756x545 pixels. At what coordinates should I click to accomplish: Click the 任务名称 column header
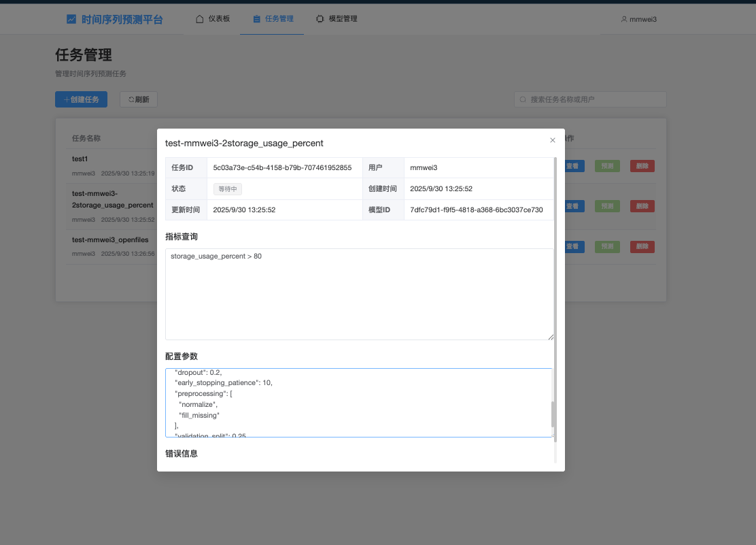click(86, 138)
